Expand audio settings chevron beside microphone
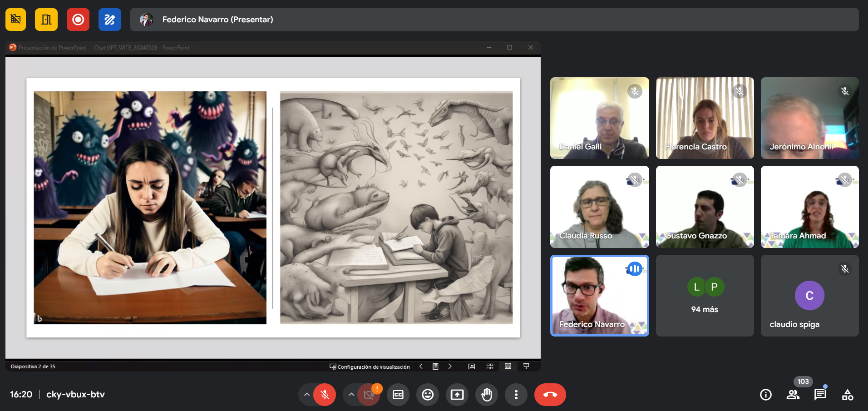Image resolution: width=868 pixels, height=411 pixels. click(307, 395)
